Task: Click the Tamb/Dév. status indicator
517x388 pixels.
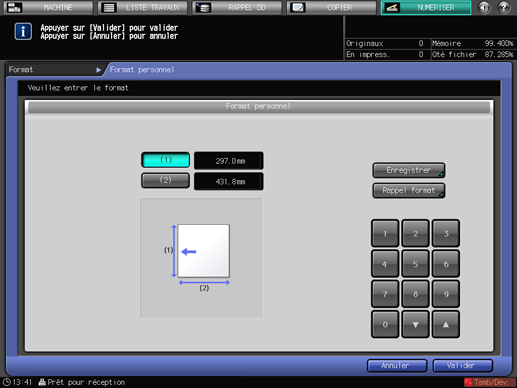Action: pos(490,382)
